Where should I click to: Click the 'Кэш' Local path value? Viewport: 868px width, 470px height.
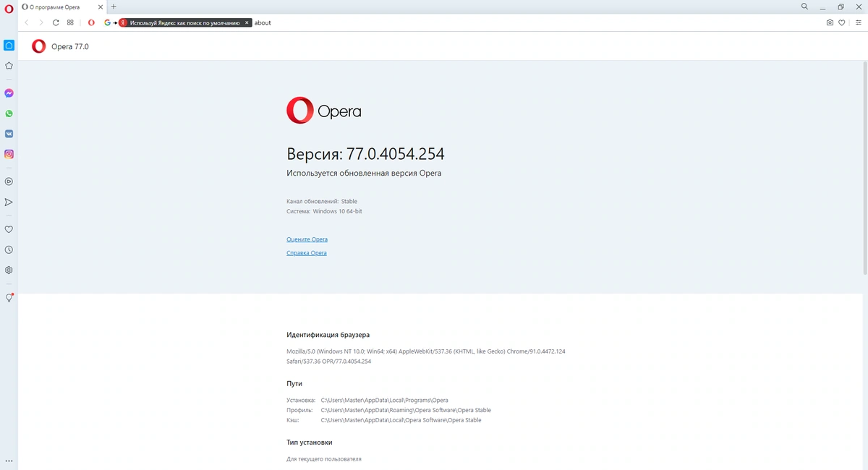click(401, 420)
